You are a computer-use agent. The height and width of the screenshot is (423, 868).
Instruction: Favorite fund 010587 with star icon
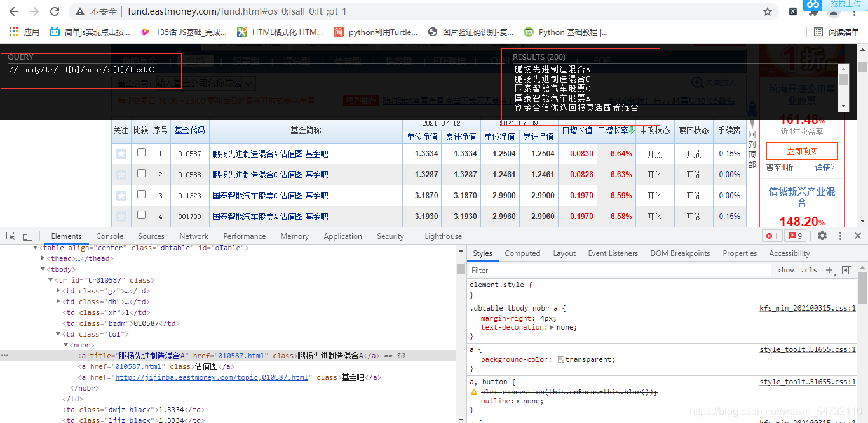point(121,154)
